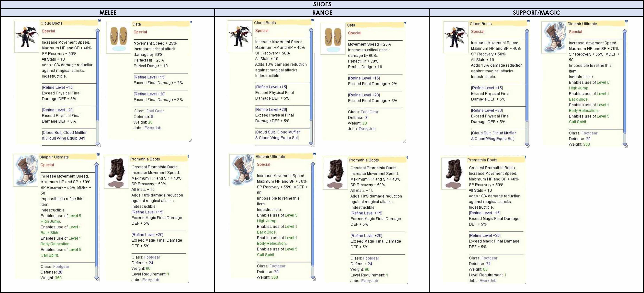This screenshot has width=644, height=293.
Task: Click "Body Relocation." skill in RANGE Sleipnir window
Action: point(272,243)
